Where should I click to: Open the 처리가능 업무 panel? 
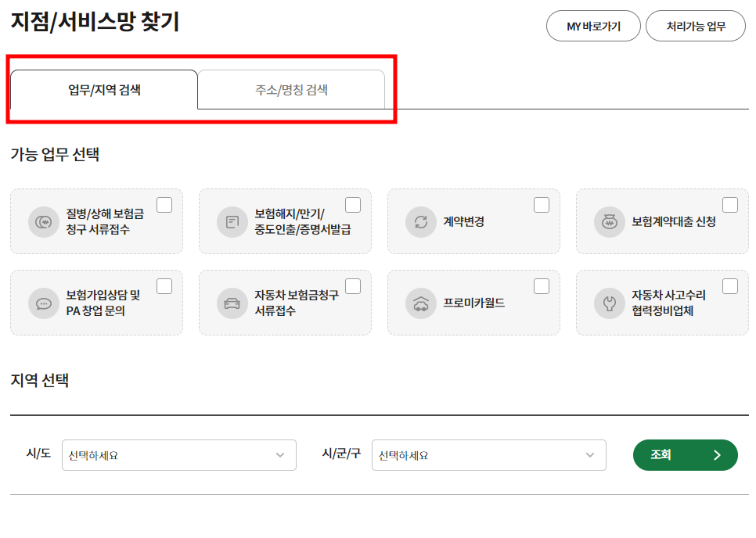pyautogui.click(x=695, y=26)
